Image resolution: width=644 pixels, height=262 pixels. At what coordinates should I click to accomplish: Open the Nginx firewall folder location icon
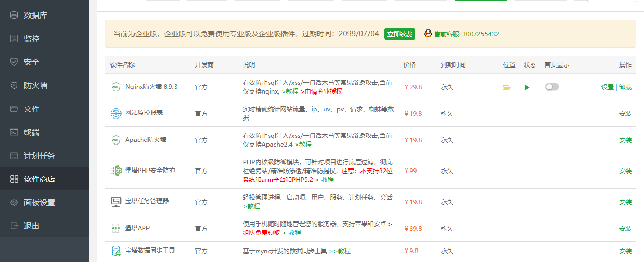507,87
